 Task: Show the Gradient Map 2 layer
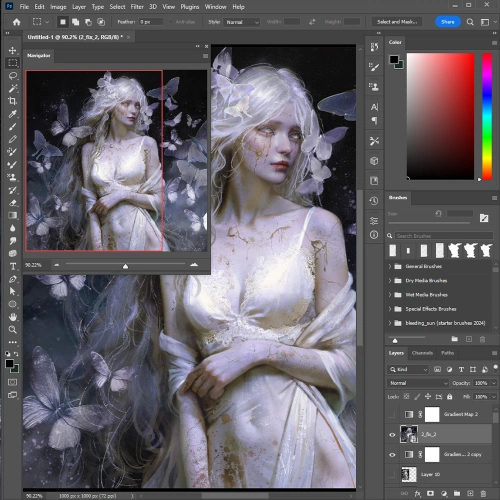(x=392, y=414)
